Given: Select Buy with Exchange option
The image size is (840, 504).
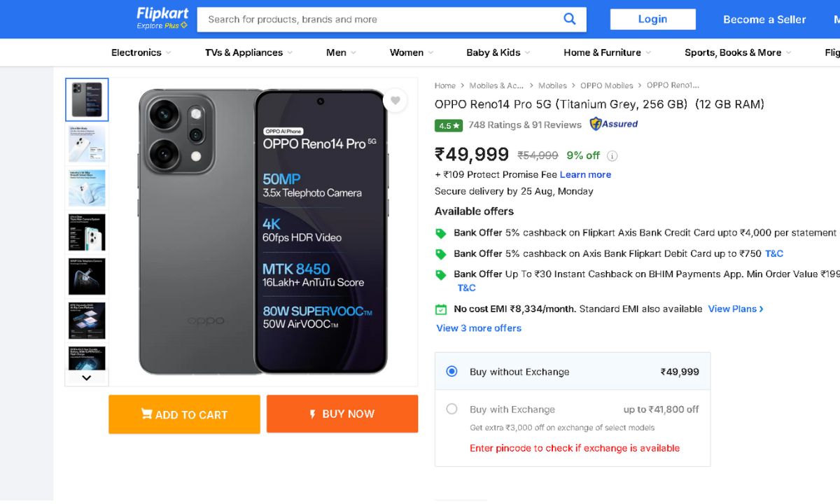Looking at the screenshot, I should pyautogui.click(x=452, y=409).
